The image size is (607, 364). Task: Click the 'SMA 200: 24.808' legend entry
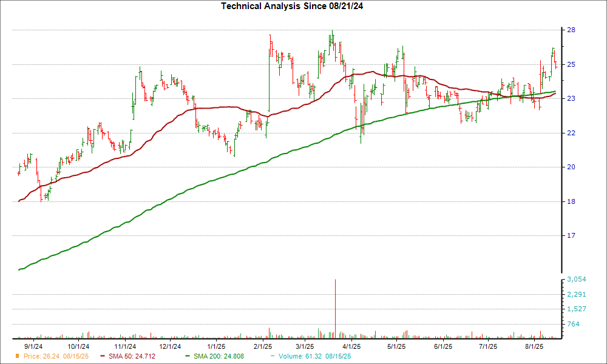coord(219,356)
